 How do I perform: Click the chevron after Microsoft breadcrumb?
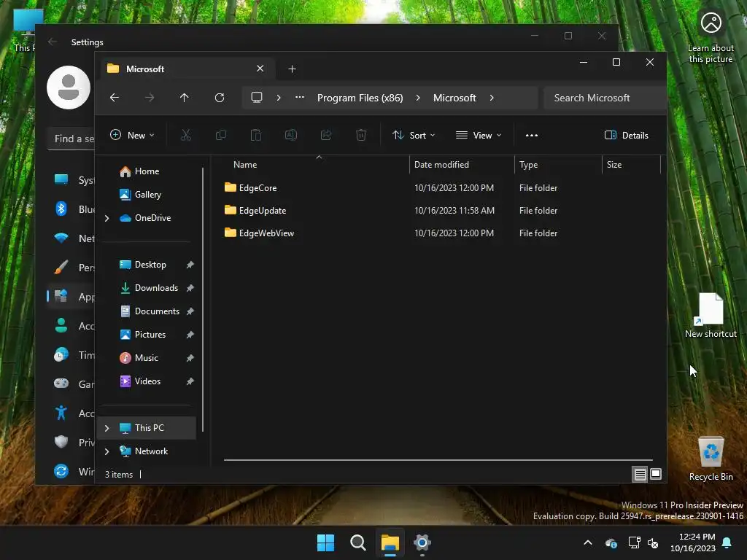click(492, 98)
